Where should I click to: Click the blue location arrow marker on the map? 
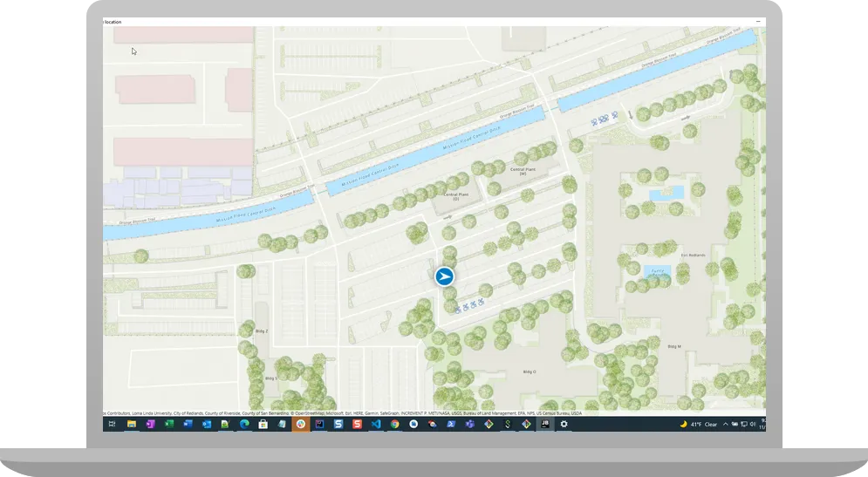[x=445, y=276]
